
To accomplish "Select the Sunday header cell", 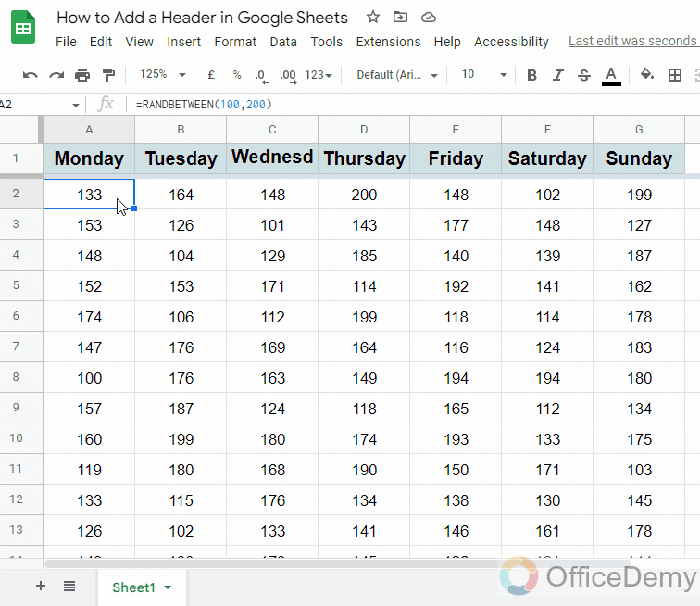I will [639, 158].
